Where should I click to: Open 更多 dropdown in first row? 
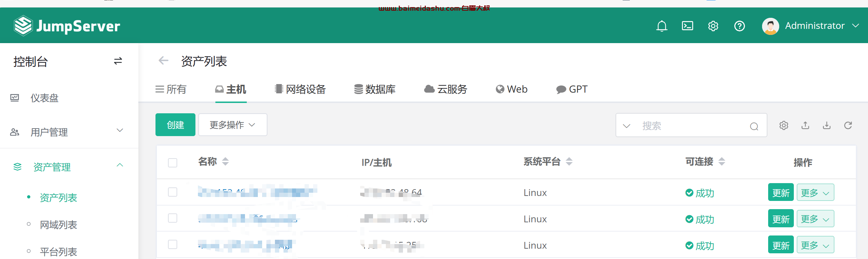pyautogui.click(x=815, y=192)
